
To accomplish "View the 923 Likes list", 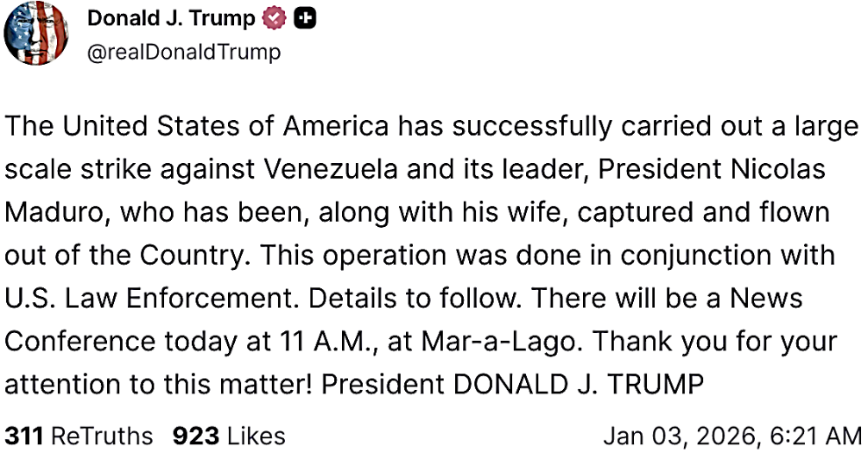I will coord(228,436).
